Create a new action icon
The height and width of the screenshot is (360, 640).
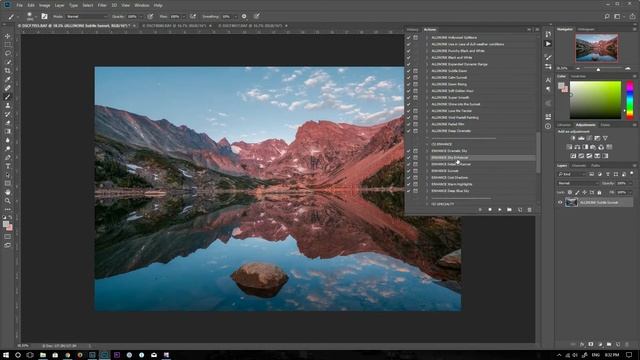coord(520,209)
